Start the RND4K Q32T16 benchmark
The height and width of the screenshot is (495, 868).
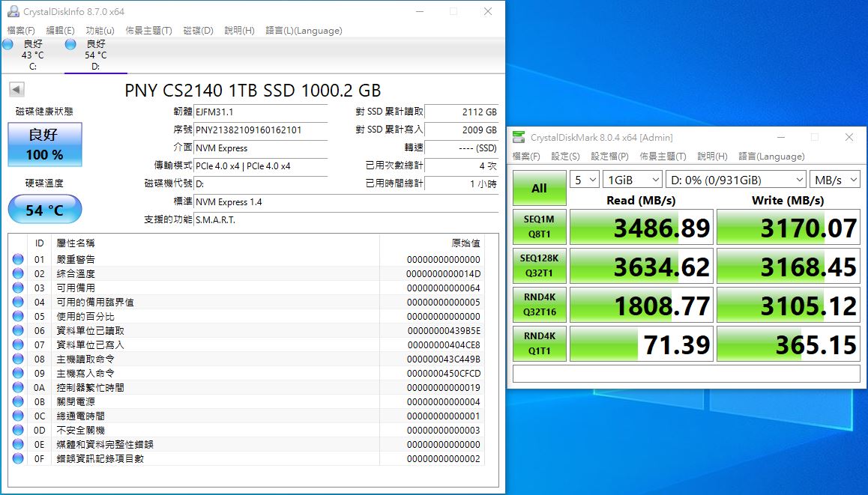539,304
